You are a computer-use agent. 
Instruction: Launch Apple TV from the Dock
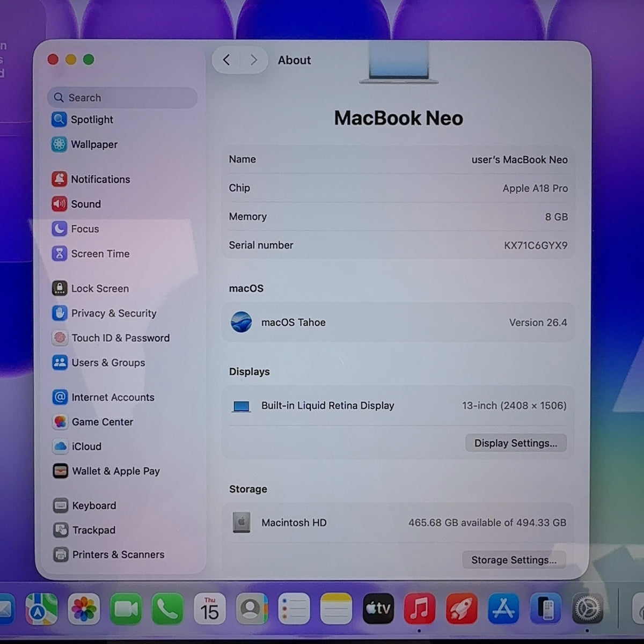pos(378,609)
